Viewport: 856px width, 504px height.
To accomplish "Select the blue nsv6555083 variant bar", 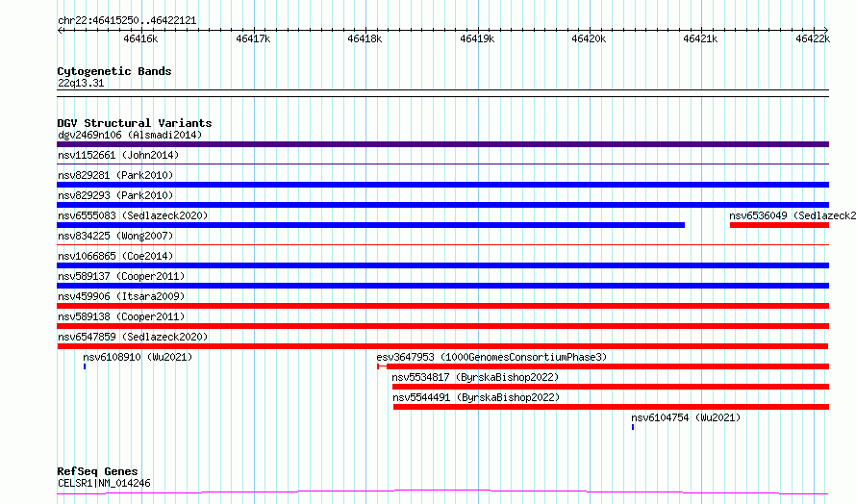I will pos(370,225).
